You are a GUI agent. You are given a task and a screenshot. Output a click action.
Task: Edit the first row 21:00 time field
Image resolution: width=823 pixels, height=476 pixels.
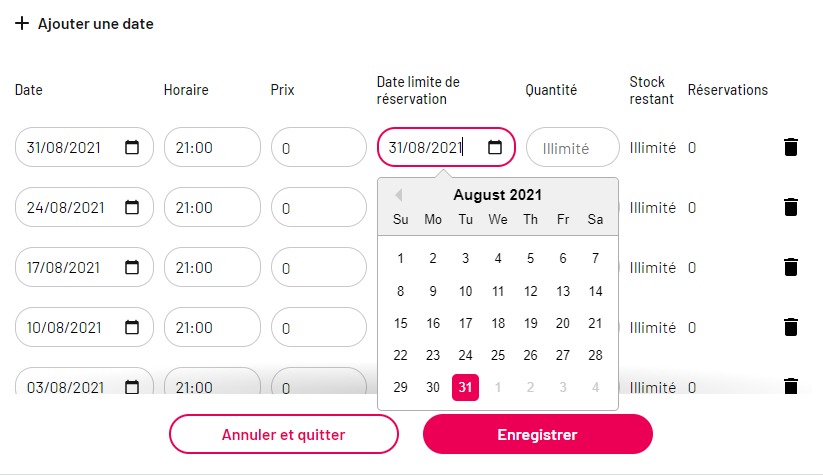(x=212, y=147)
